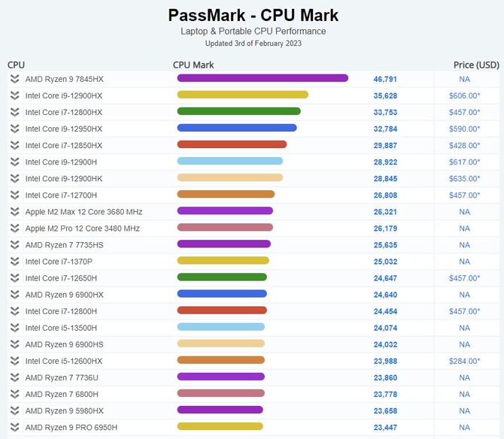Expand the Intel Core i9-12900HK row chevron
Screen dimensions: 504x439
14,179
